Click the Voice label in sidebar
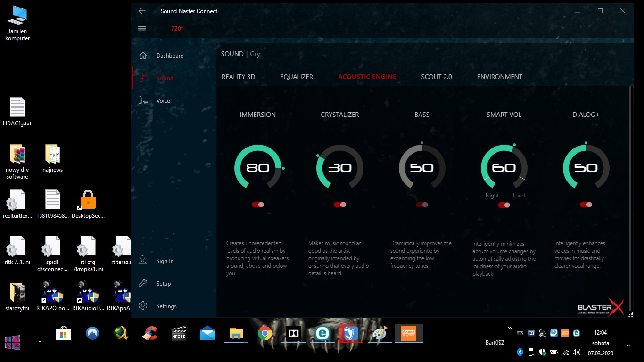Screen dimensions: 644x362 (x=163, y=101)
